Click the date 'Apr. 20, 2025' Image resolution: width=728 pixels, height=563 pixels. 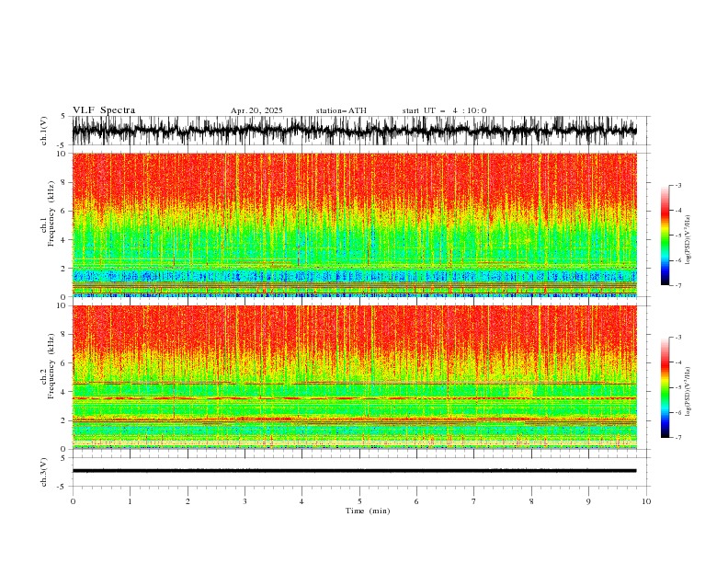tap(256, 110)
